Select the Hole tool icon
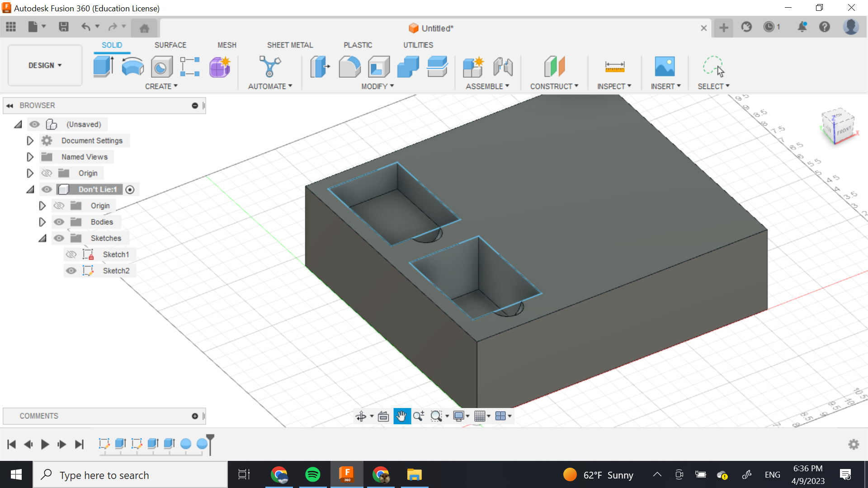 [161, 67]
